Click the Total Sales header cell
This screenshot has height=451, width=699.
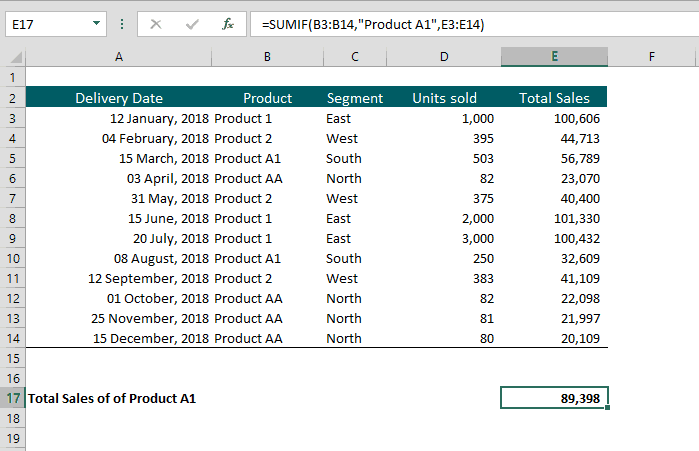(554, 98)
